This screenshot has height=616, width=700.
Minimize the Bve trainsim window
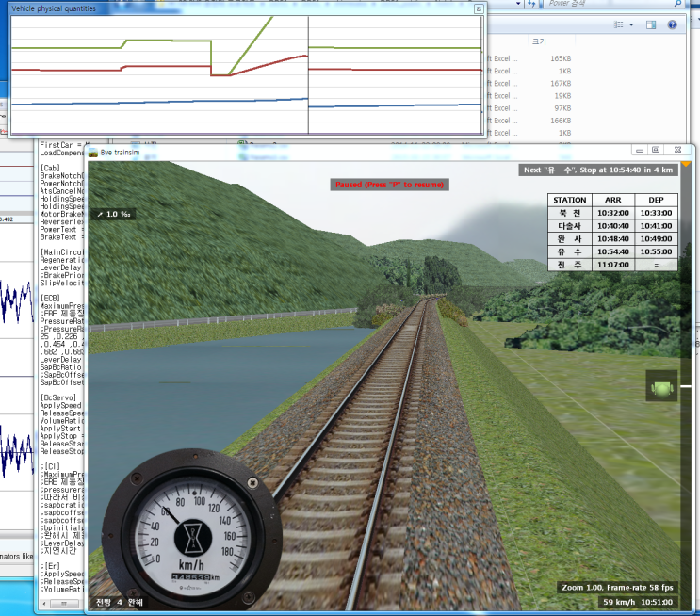click(638, 150)
